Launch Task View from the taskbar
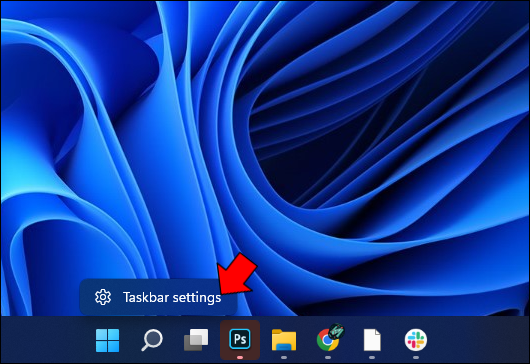Image resolution: width=530 pixels, height=364 pixels. tap(196, 340)
